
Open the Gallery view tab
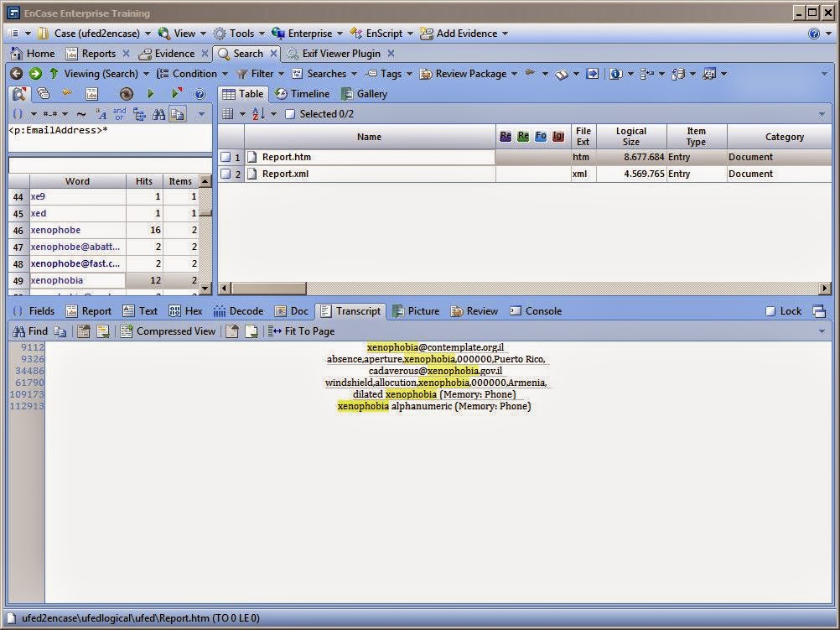pos(365,94)
